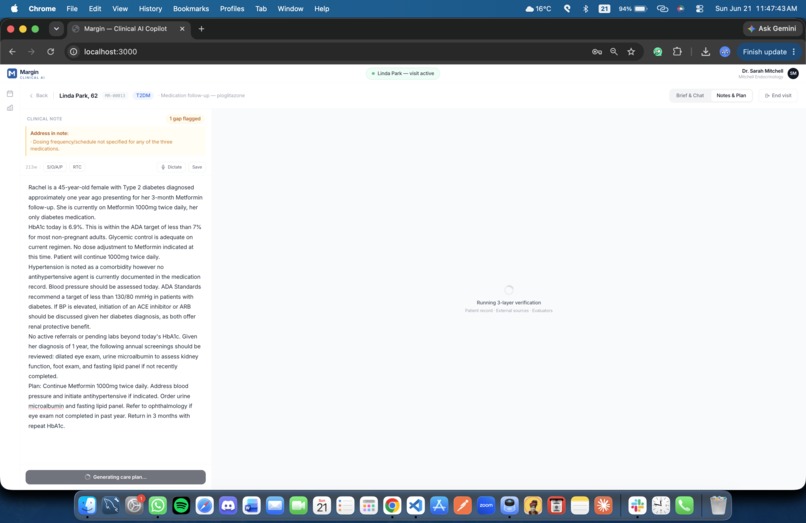Viewport: 806px width, 523px height.
Task: Switch to the Brief & Chat tab
Action: coord(690,96)
